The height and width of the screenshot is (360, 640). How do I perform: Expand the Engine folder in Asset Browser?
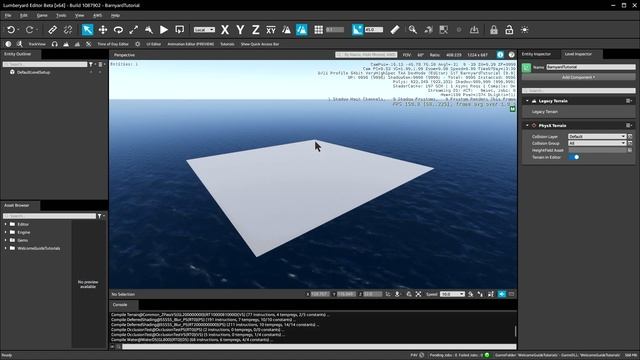[x=5, y=232]
